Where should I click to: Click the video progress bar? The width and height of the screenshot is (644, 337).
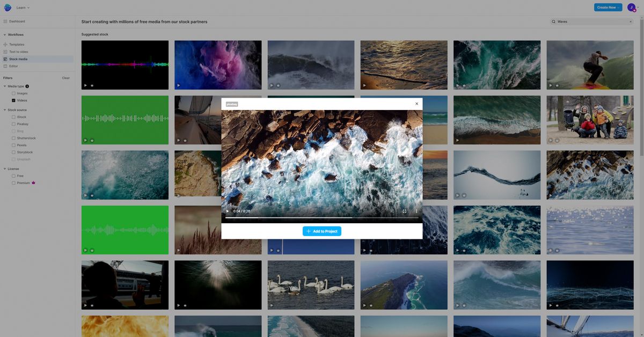tap(322, 217)
